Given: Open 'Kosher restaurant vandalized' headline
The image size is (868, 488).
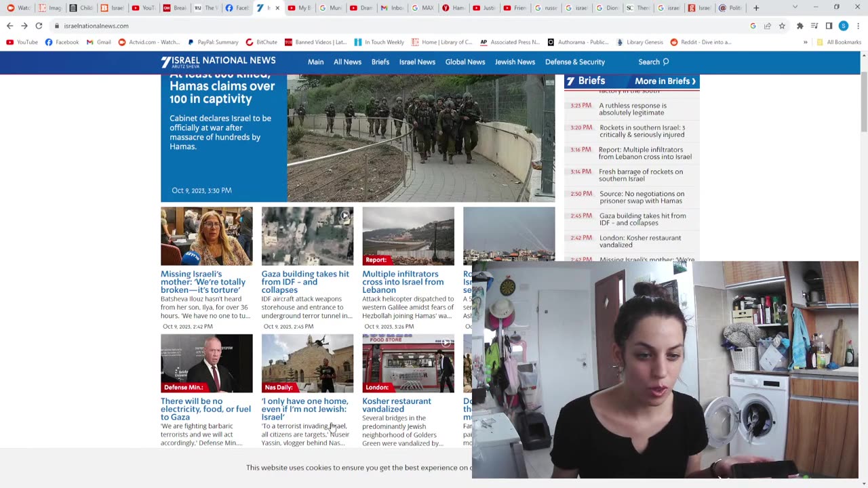Looking at the screenshot, I should (x=397, y=405).
